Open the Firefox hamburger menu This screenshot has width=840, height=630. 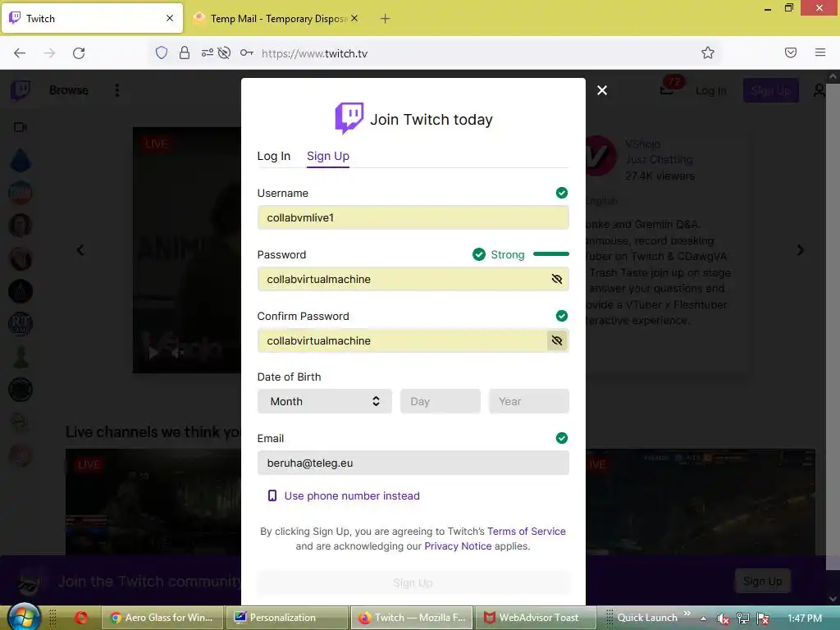[820, 52]
